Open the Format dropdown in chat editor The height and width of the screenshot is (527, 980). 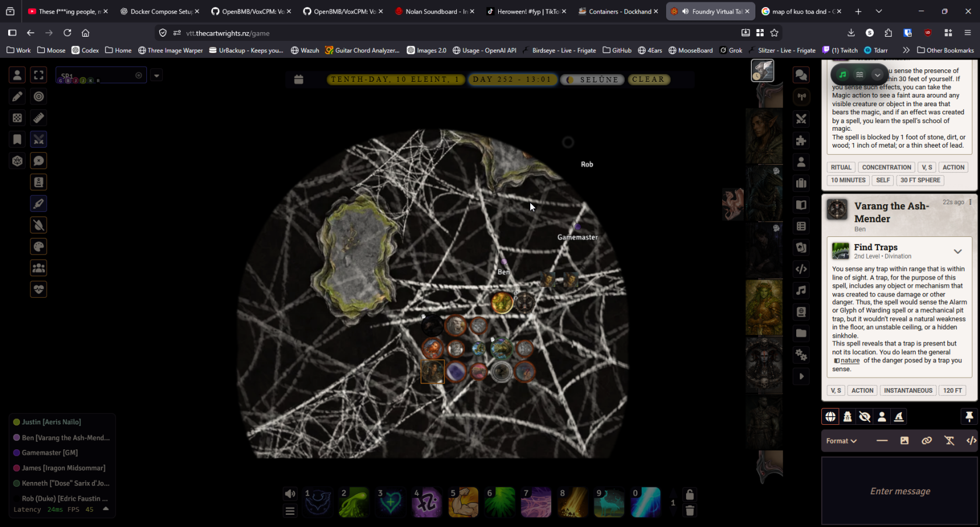pyautogui.click(x=841, y=441)
